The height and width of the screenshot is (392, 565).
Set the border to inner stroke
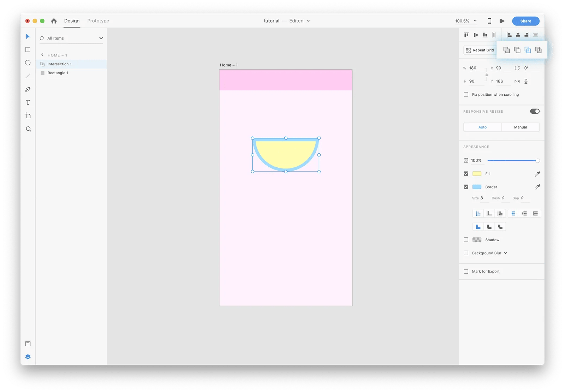coord(478,213)
